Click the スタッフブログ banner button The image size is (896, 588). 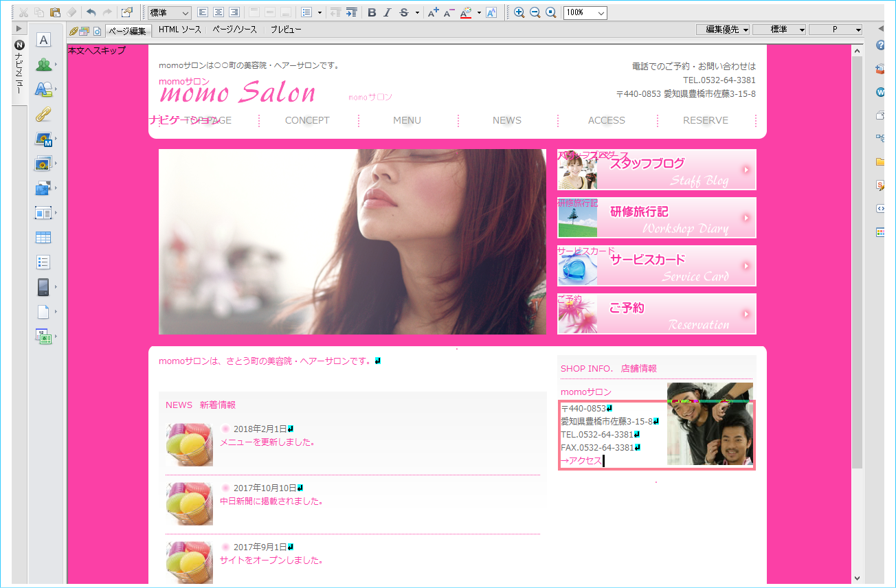point(656,170)
